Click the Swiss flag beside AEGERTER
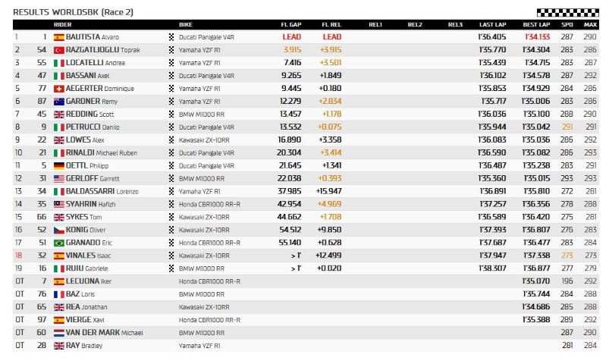Screen dimensions: 609x364 pos(58,89)
